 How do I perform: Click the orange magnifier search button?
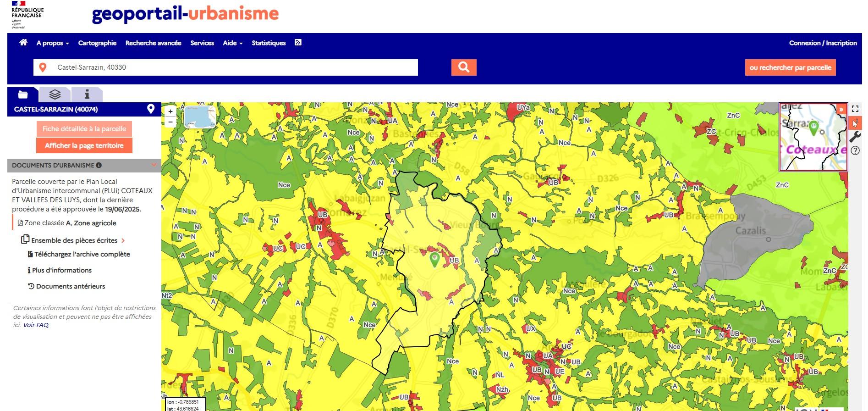[464, 67]
